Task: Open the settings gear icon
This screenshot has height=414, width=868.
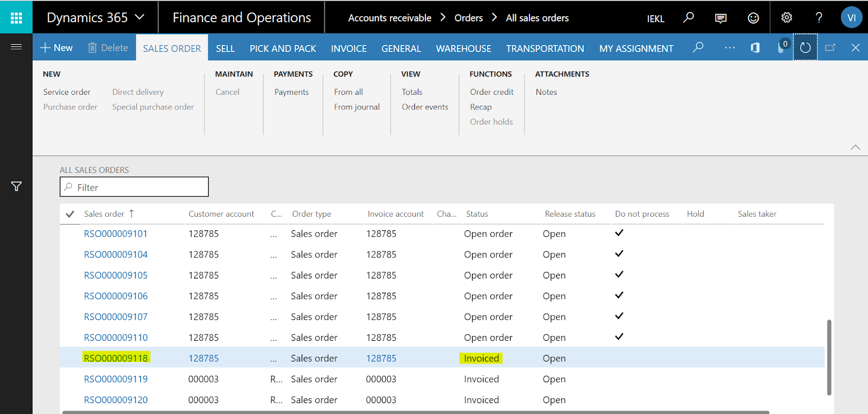Action: 787,17
